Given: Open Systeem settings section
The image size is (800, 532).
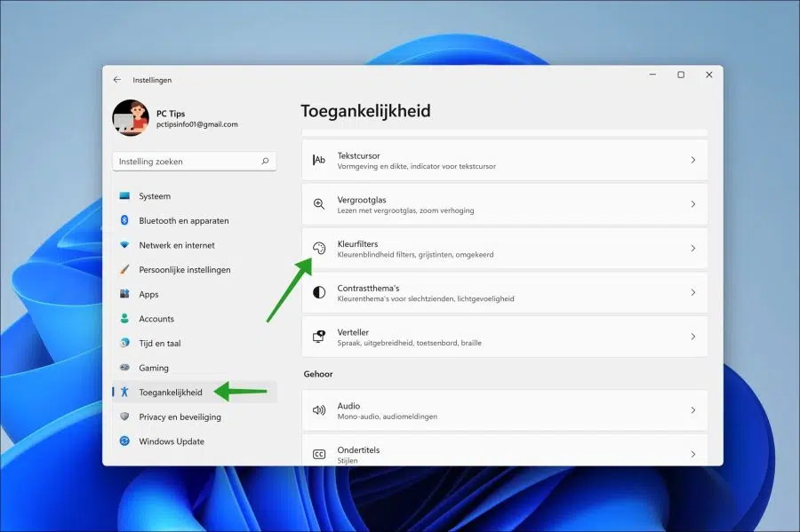Looking at the screenshot, I should click(195, 195).
